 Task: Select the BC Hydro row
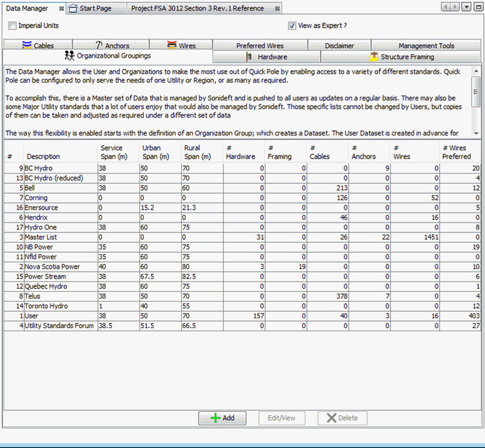pos(242,168)
